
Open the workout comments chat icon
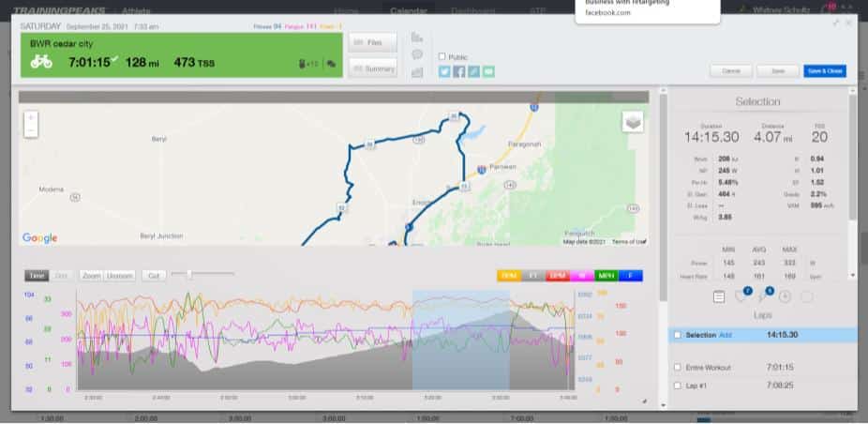[x=331, y=64]
